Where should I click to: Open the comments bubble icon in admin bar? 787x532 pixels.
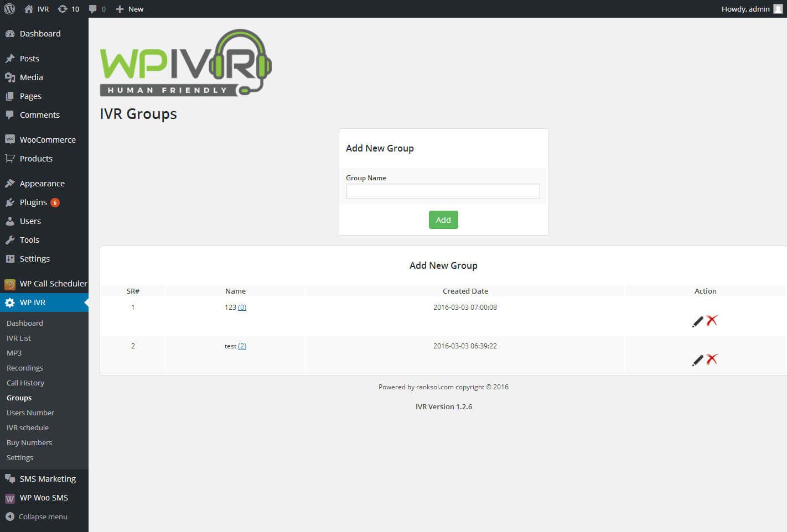(x=93, y=9)
